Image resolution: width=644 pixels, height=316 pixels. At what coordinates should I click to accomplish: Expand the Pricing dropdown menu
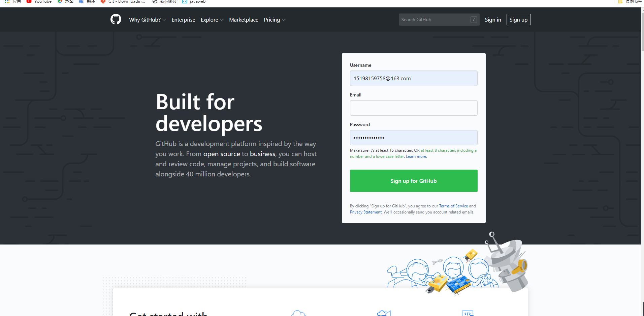point(275,20)
